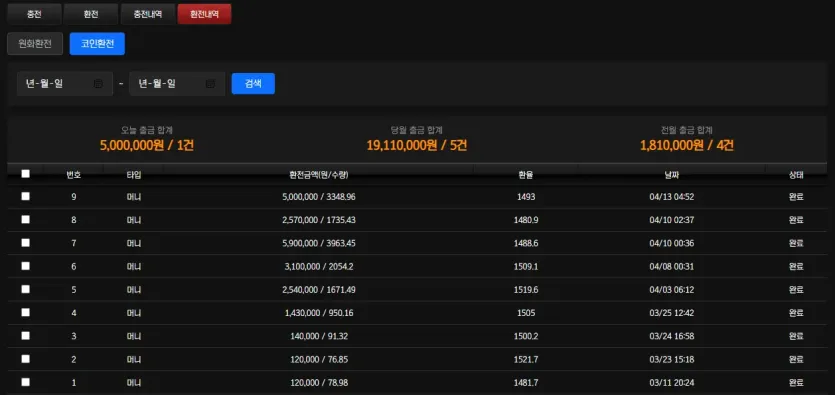Image resolution: width=835 pixels, height=395 pixels.
Task: Click the 환율 column header
Action: click(x=526, y=175)
